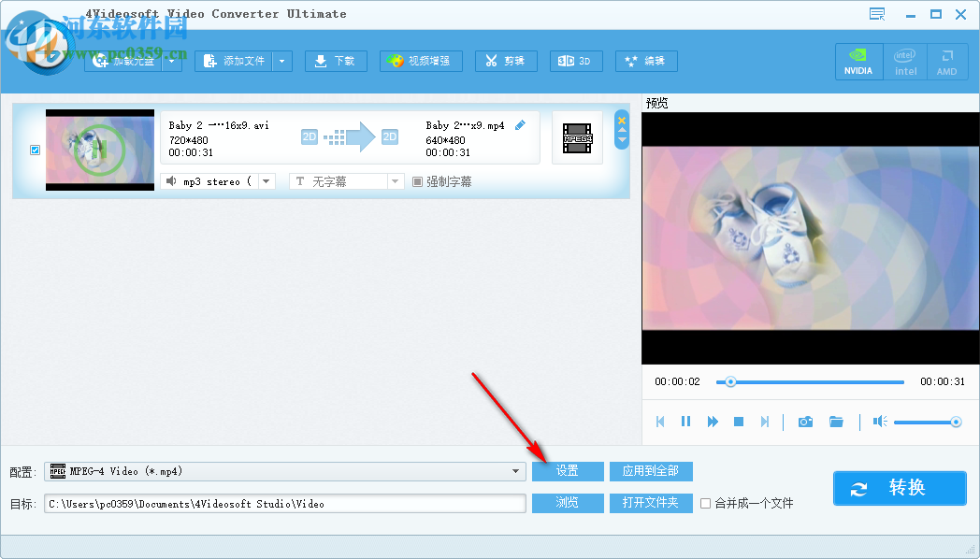Take a snapshot with the camera icon
The width and height of the screenshot is (980, 559).
805,422
